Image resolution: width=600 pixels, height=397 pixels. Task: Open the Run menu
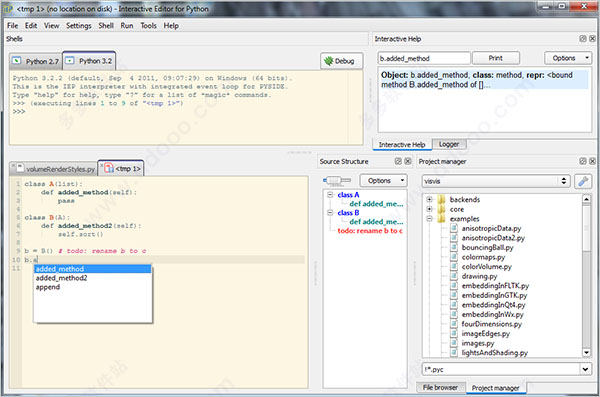(x=127, y=26)
